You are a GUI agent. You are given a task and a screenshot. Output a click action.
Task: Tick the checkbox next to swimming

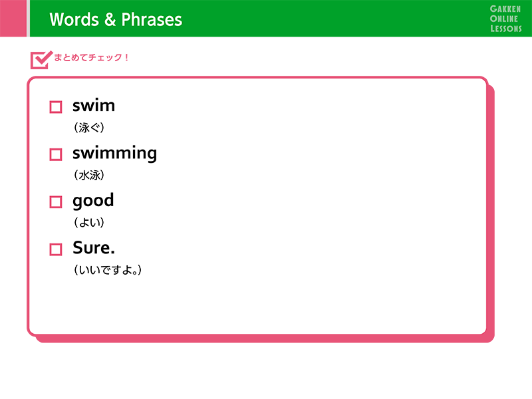click(x=56, y=154)
